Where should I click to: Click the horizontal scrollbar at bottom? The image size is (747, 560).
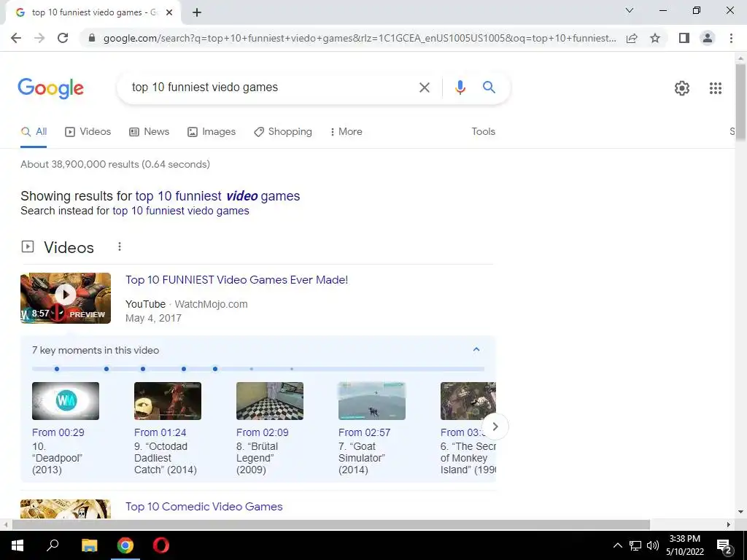coord(330,525)
